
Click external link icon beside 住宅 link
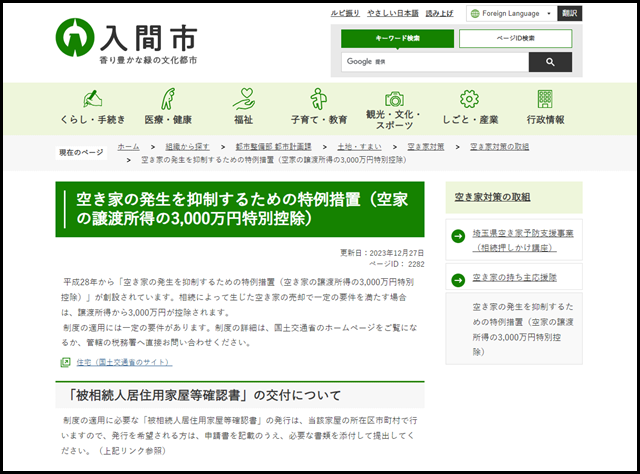point(65,362)
